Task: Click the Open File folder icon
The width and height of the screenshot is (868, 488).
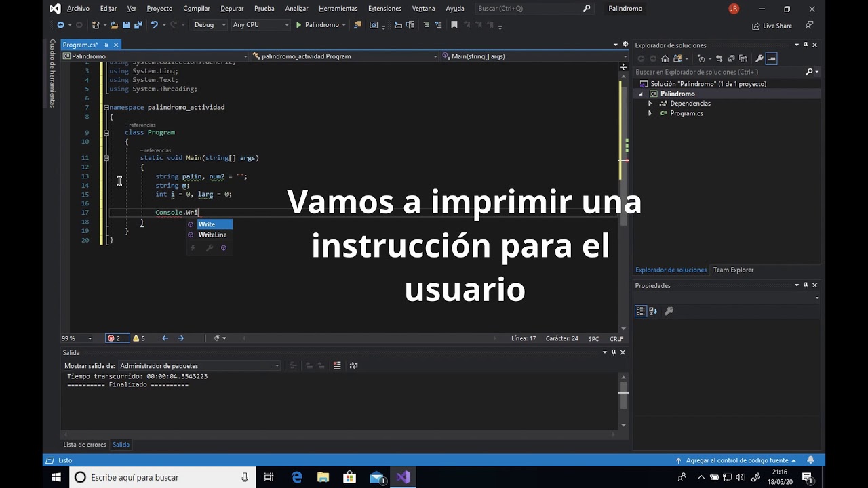Action: pos(114,25)
